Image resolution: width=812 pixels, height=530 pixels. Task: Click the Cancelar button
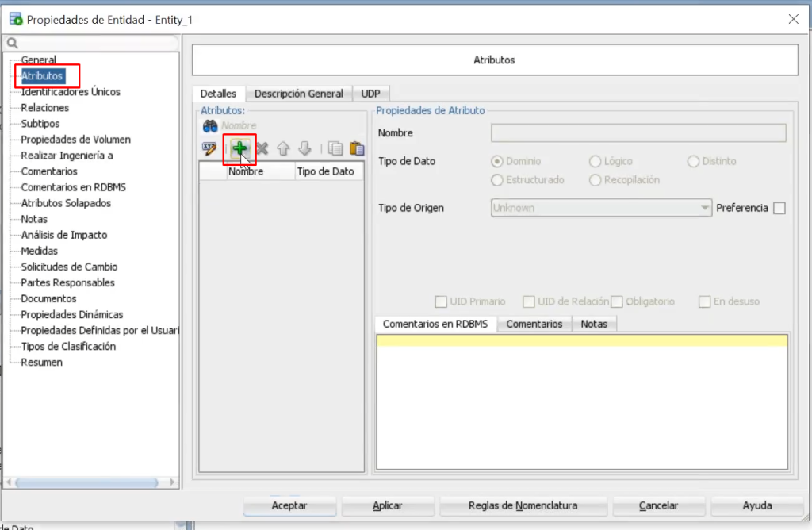[x=658, y=505]
